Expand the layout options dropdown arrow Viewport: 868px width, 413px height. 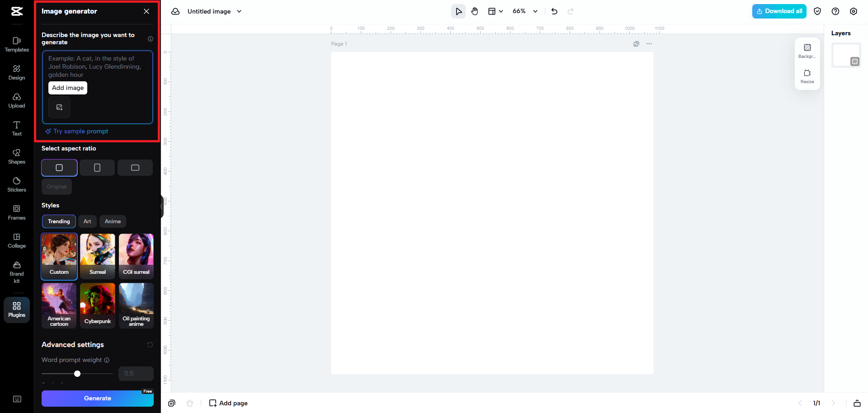coord(501,11)
